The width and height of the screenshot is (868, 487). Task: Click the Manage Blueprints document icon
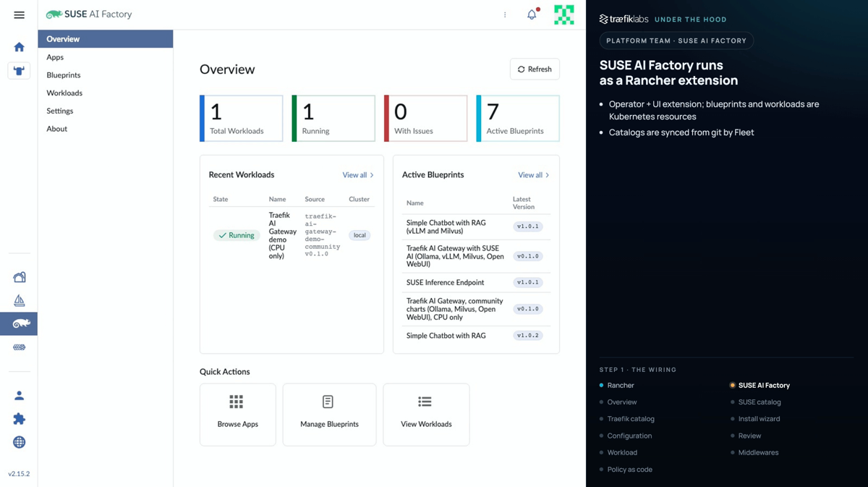click(328, 402)
